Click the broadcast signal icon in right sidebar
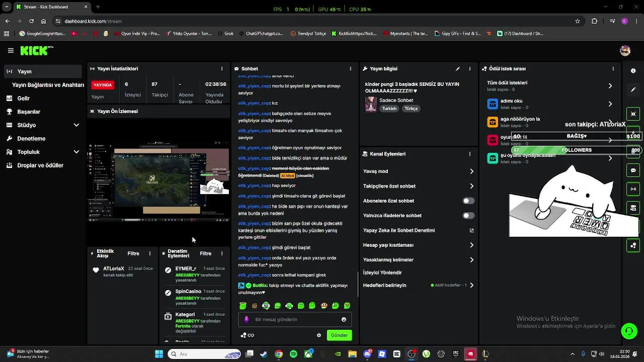644x362 pixels. coord(633,189)
